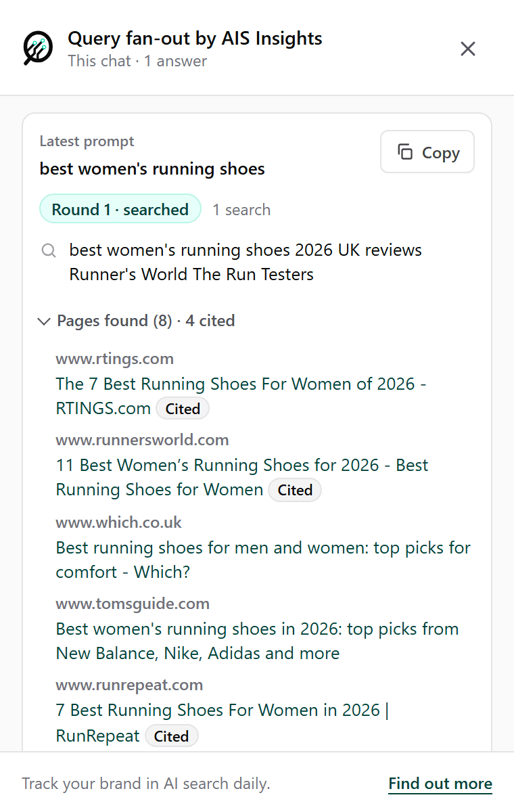Open Tom's Guide best women's running shoes link
This screenshot has width=514, height=812.
tap(257, 641)
